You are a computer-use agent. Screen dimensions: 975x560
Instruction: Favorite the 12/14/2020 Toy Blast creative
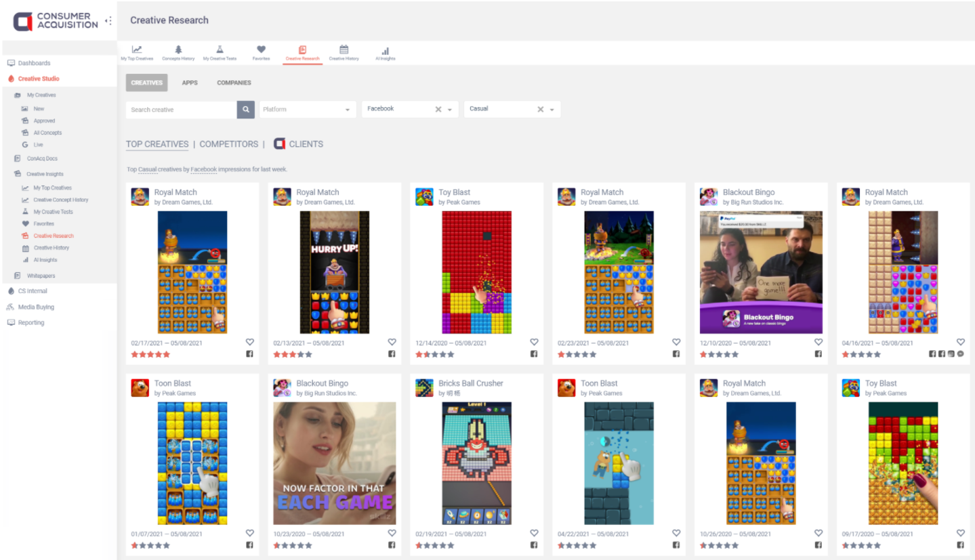(x=534, y=343)
